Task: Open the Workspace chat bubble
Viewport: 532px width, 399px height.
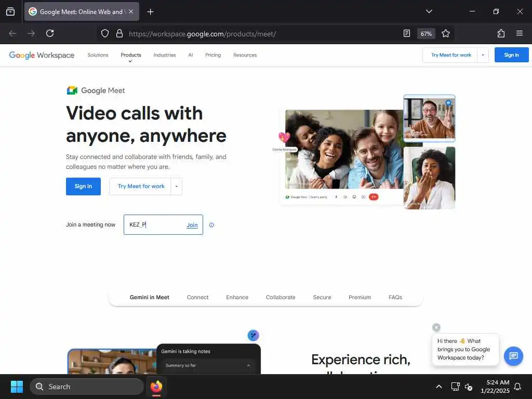Action: [513, 356]
